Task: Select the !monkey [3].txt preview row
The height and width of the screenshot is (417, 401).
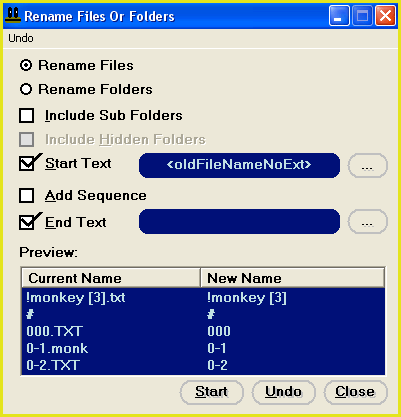Action: (x=203, y=297)
